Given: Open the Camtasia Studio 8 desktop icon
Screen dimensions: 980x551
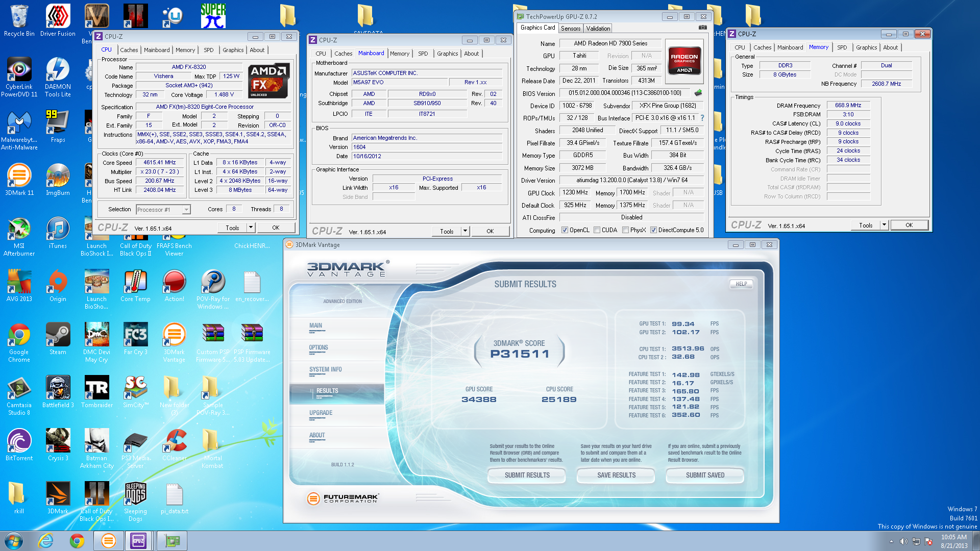Looking at the screenshot, I should coord(19,396).
